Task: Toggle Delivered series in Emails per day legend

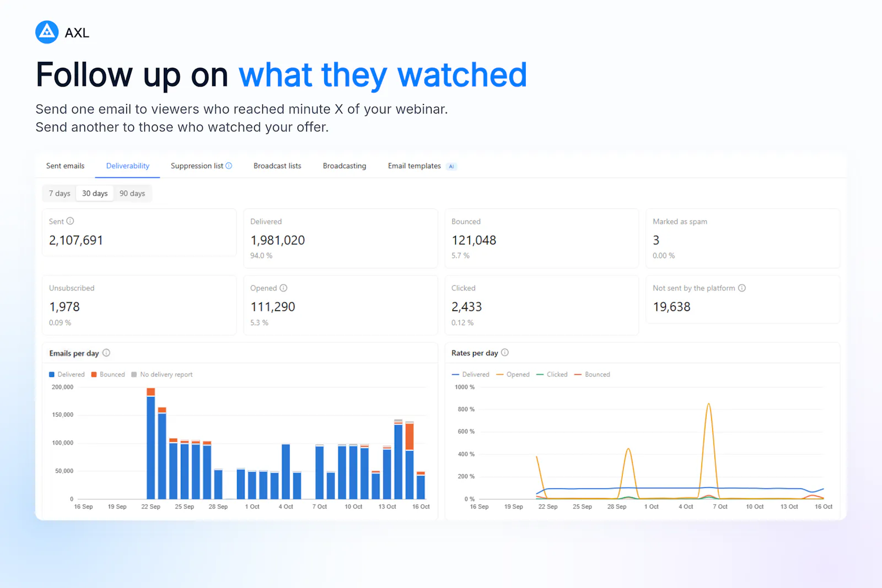Action: coord(67,375)
